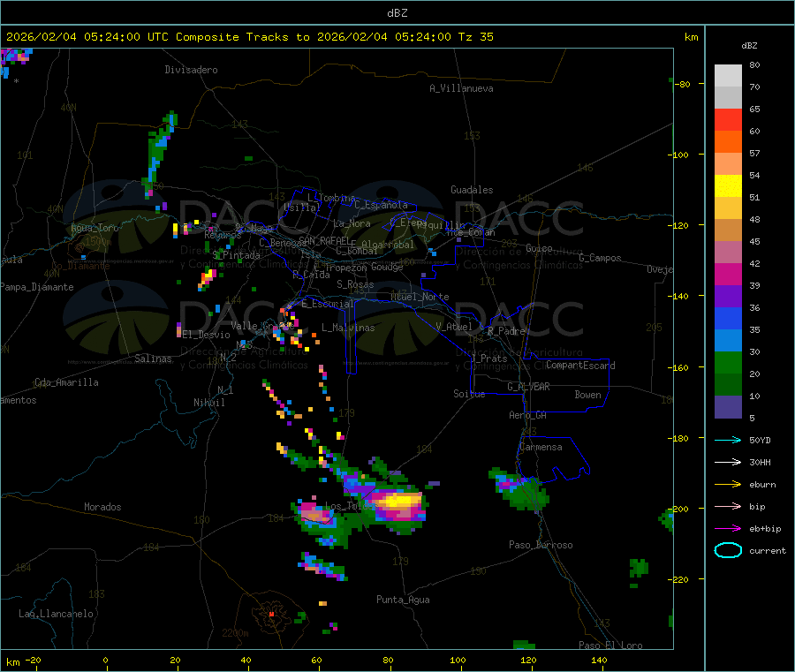Click the 'dBZ' heading above the color scale
The image size is (795, 672).
coord(749,46)
